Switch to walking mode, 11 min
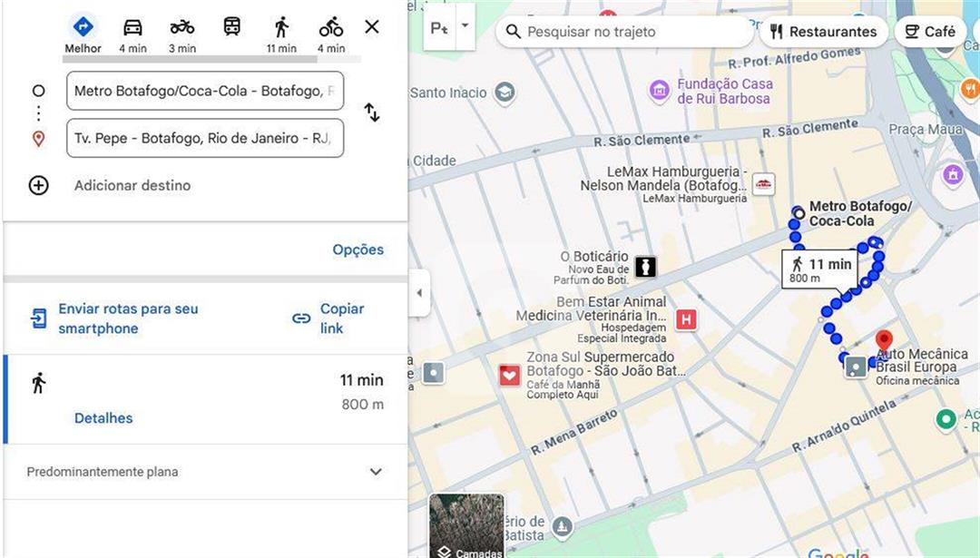980x558 pixels. pos(281,35)
